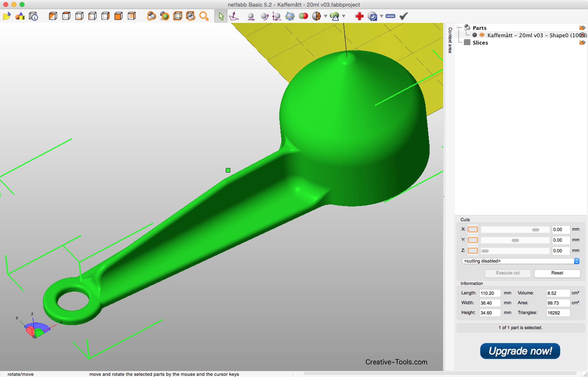588x377 pixels.
Task: Click the move part icon
Action: pyautogui.click(x=251, y=16)
